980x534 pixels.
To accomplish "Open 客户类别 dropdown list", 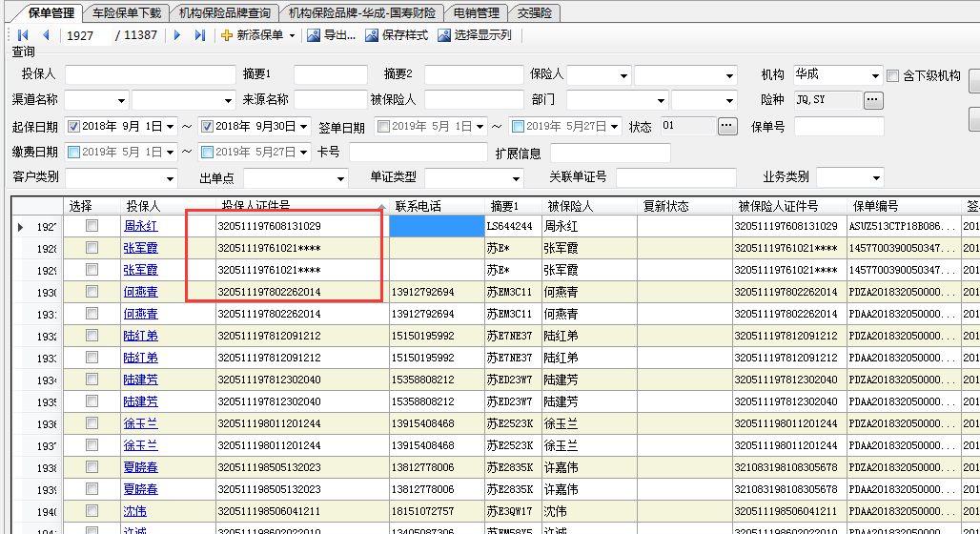I will pyautogui.click(x=171, y=178).
